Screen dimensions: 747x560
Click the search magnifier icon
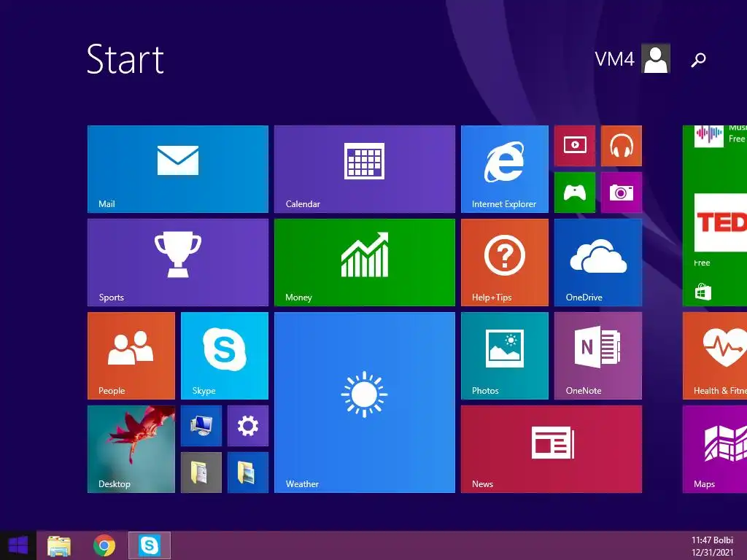click(x=698, y=60)
